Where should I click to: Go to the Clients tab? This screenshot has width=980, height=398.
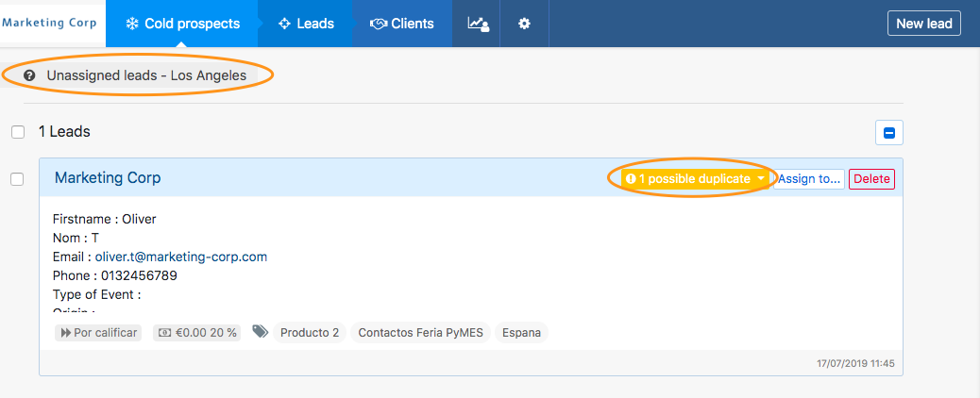coord(402,24)
